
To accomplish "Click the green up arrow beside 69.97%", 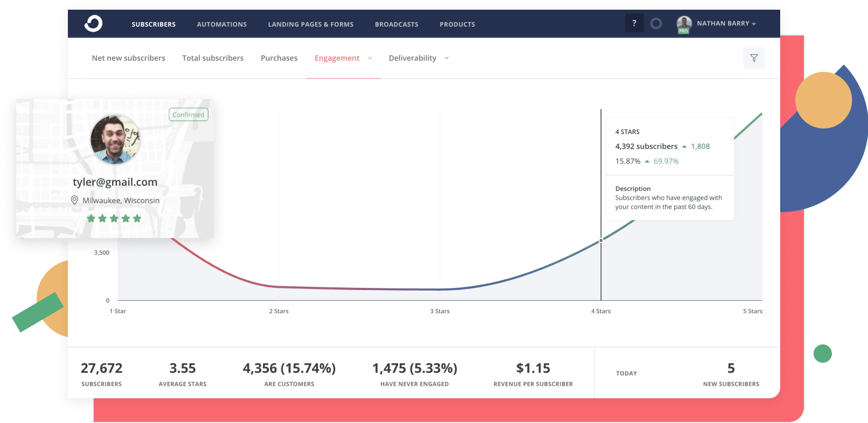I will pos(647,161).
